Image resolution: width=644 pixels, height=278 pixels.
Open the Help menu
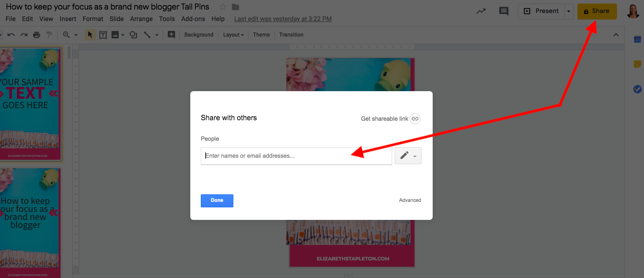218,19
